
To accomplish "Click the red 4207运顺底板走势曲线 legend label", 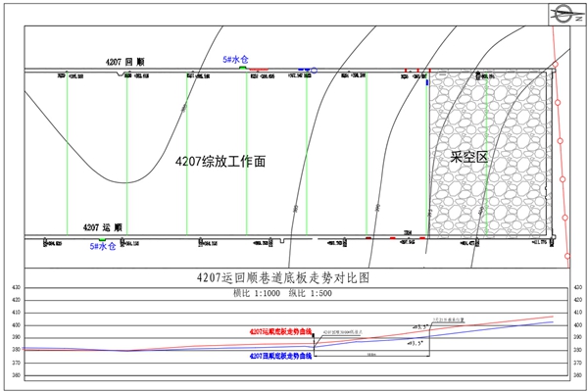I will [x=280, y=333].
